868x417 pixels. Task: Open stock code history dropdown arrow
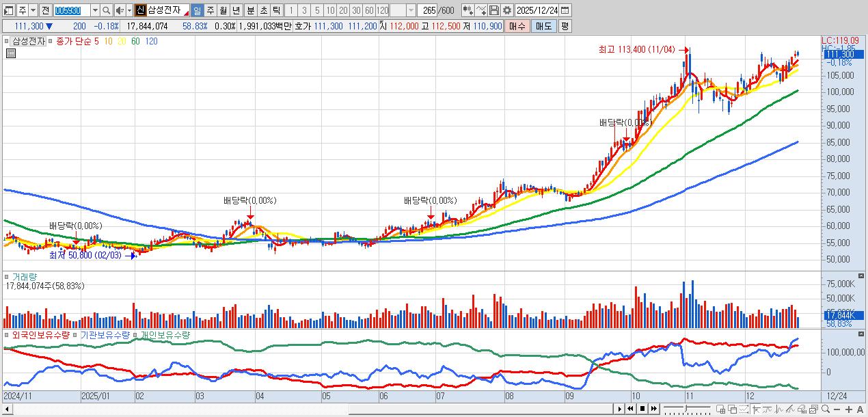(x=95, y=10)
